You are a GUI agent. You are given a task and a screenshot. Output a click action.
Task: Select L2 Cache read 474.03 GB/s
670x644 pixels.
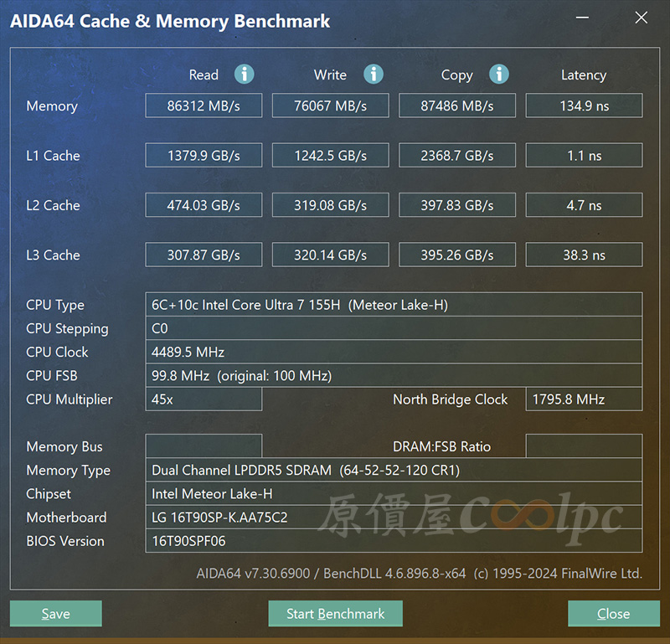tap(204, 205)
